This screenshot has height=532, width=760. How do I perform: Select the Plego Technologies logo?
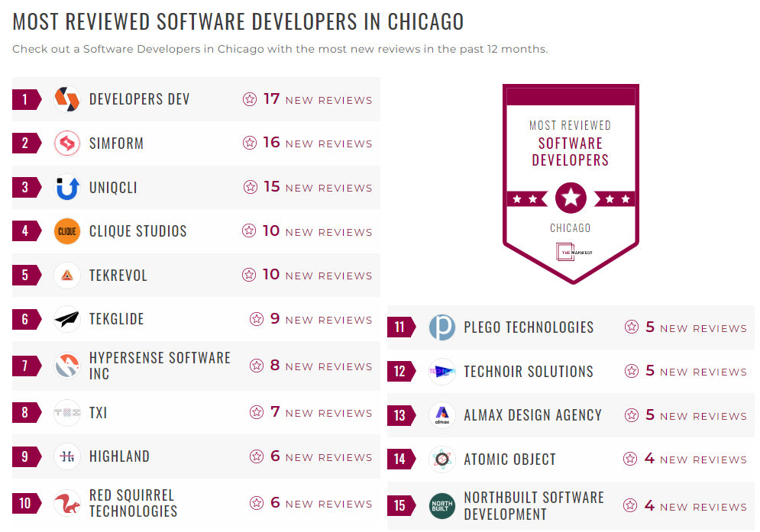[441, 326]
